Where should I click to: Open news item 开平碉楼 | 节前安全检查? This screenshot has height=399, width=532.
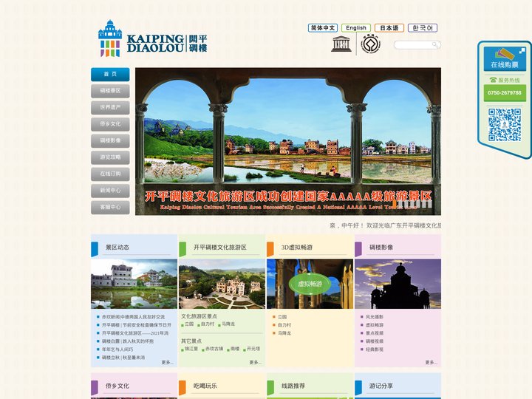[137, 325]
